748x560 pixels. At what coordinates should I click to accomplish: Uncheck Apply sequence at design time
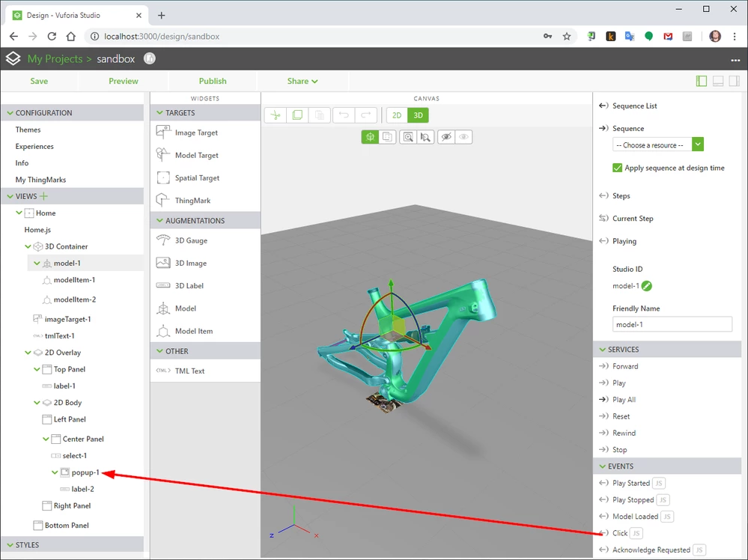click(617, 168)
